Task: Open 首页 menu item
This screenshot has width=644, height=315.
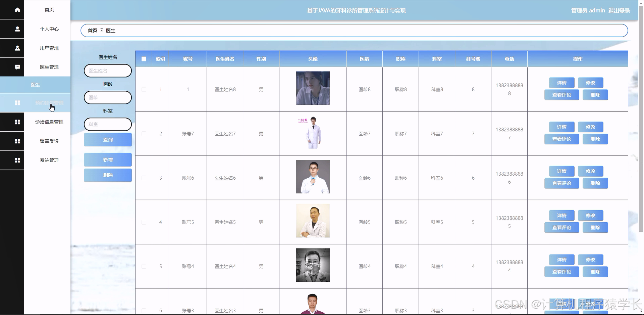Action: [49, 10]
